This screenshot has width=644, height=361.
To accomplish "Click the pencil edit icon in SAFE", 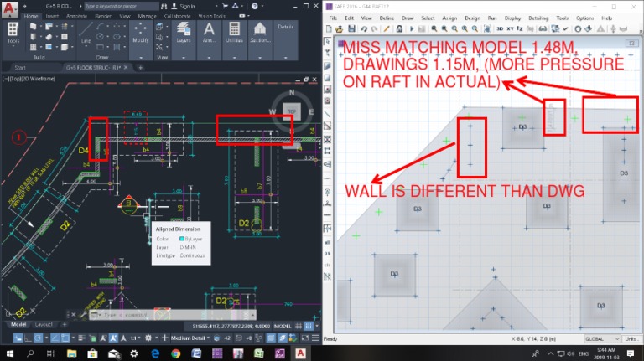I will click(387, 28).
